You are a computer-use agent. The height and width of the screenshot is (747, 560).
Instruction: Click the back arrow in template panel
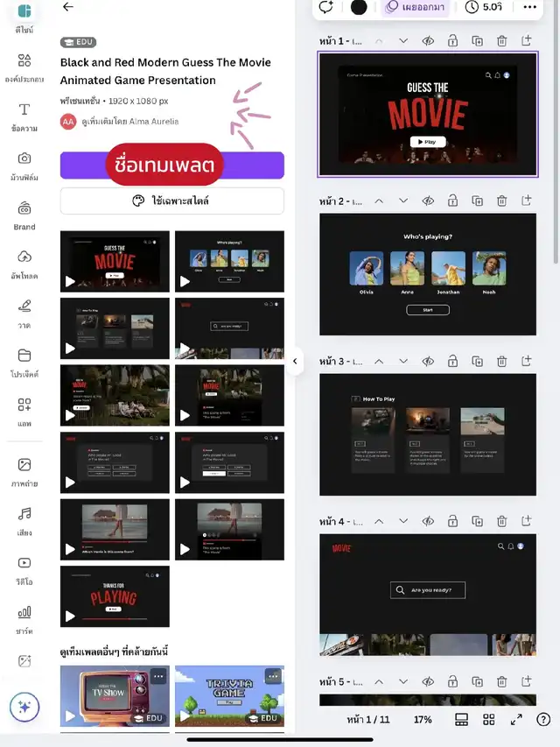tap(68, 7)
